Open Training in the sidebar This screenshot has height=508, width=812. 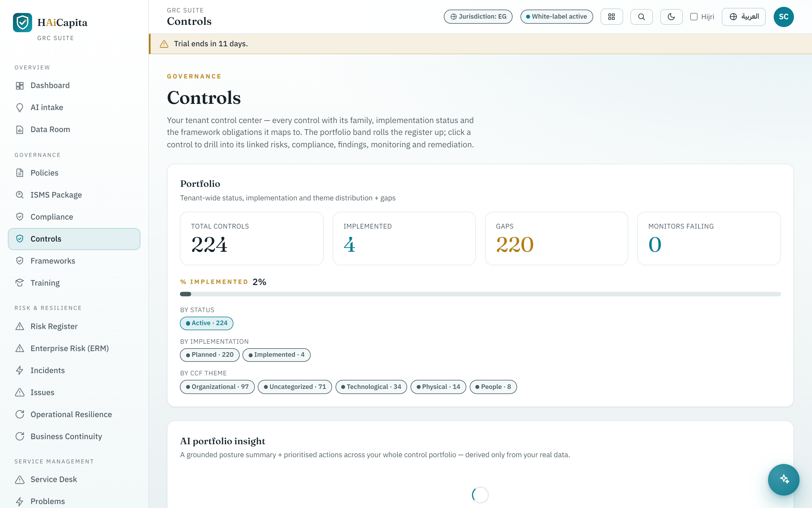[74, 283]
